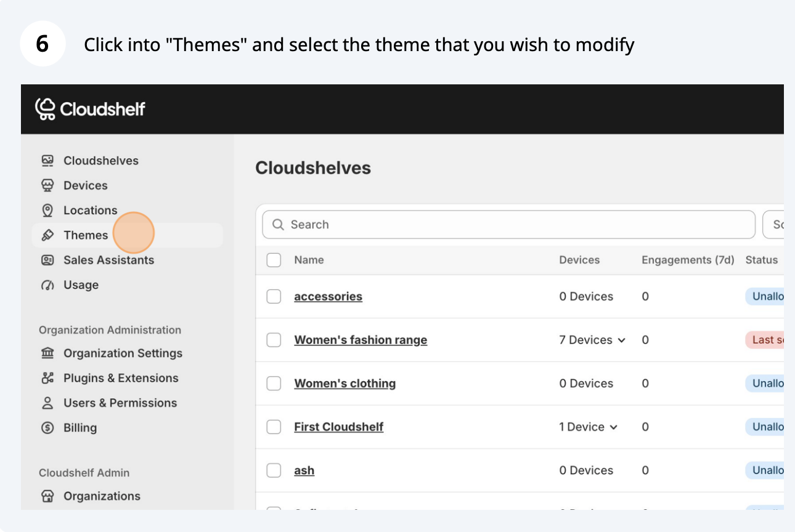Image resolution: width=795 pixels, height=532 pixels.
Task: Click the Themes paintbrush icon
Action: click(x=47, y=235)
